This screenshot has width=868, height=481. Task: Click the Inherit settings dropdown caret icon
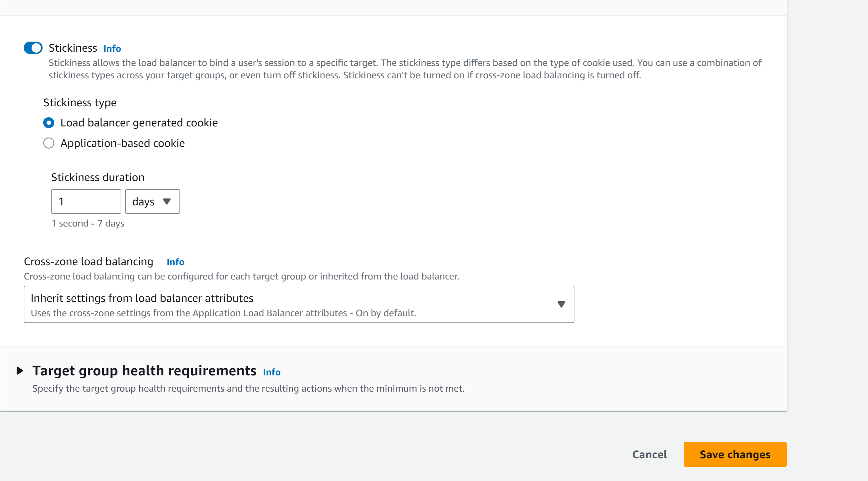tap(561, 304)
